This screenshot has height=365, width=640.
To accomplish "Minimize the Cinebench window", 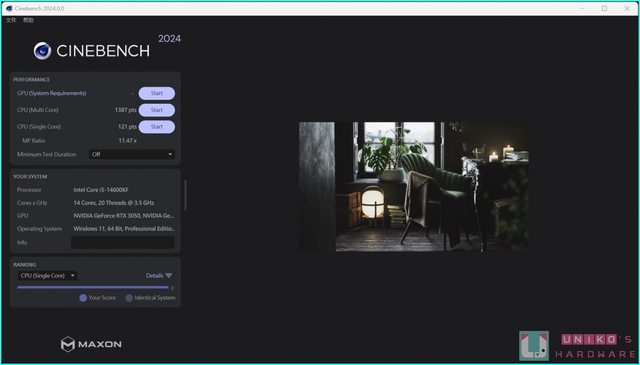I will [x=582, y=8].
